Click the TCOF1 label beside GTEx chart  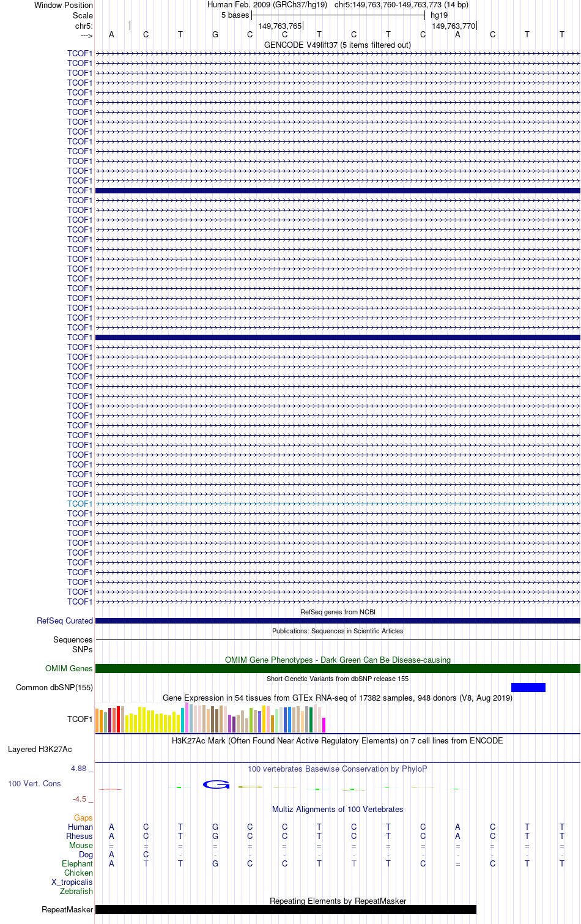(x=80, y=719)
